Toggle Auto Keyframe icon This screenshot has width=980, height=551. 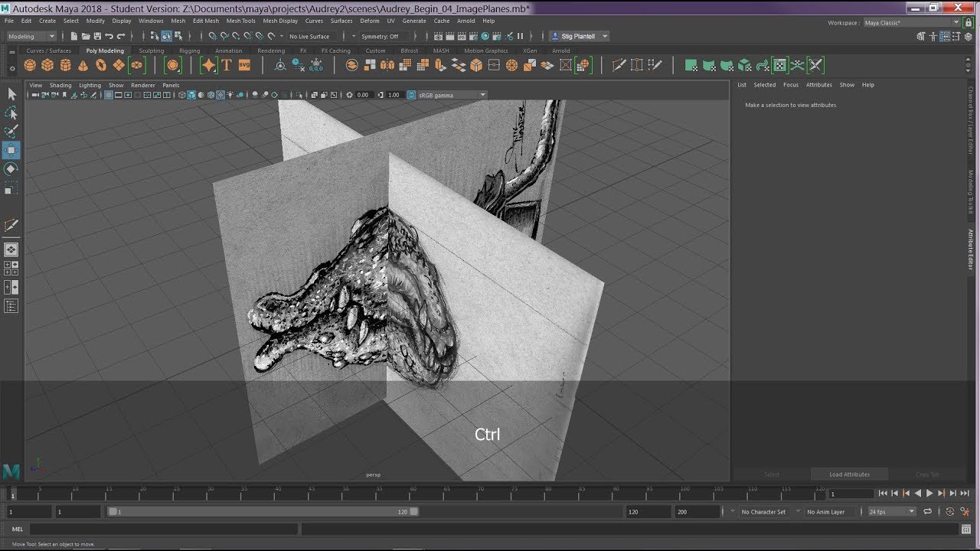950,512
